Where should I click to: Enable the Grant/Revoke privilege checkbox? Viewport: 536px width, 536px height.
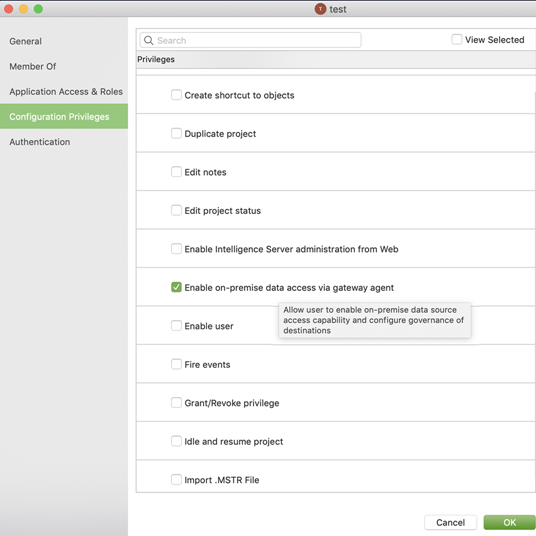[176, 403]
